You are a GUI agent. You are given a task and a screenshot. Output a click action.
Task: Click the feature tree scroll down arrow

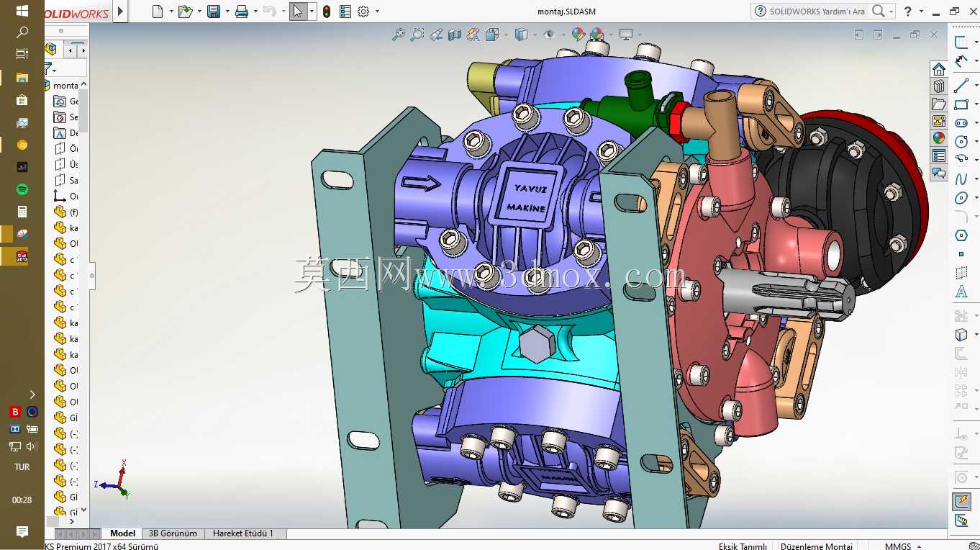83,510
